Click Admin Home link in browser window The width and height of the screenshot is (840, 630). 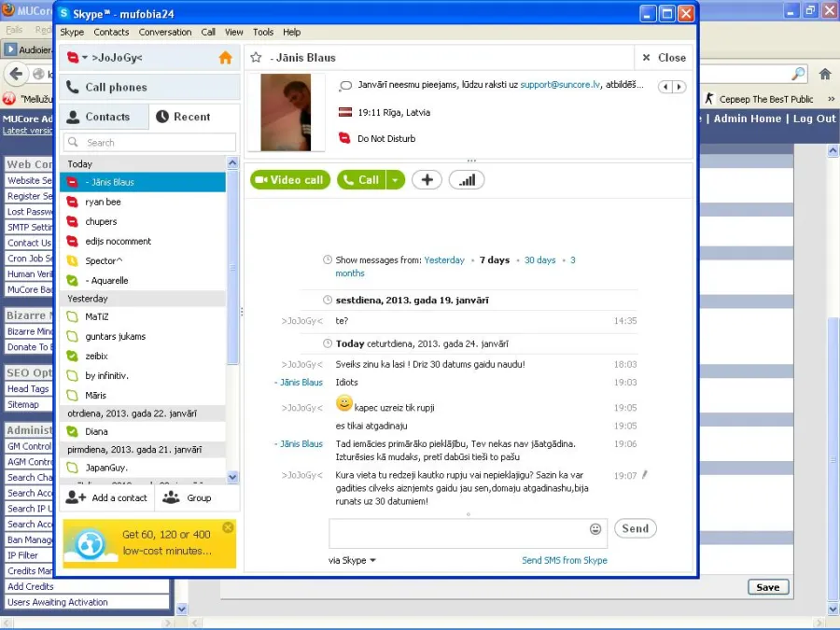748,119
